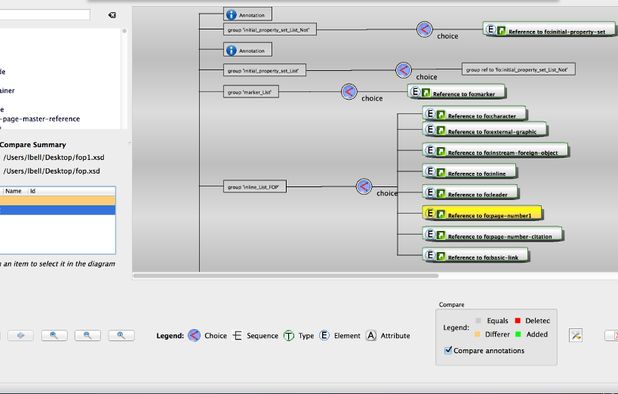The width and height of the screenshot is (618, 394).
Task: Click green reference icon on fo:instream-foreign-object node
Action: click(441, 151)
